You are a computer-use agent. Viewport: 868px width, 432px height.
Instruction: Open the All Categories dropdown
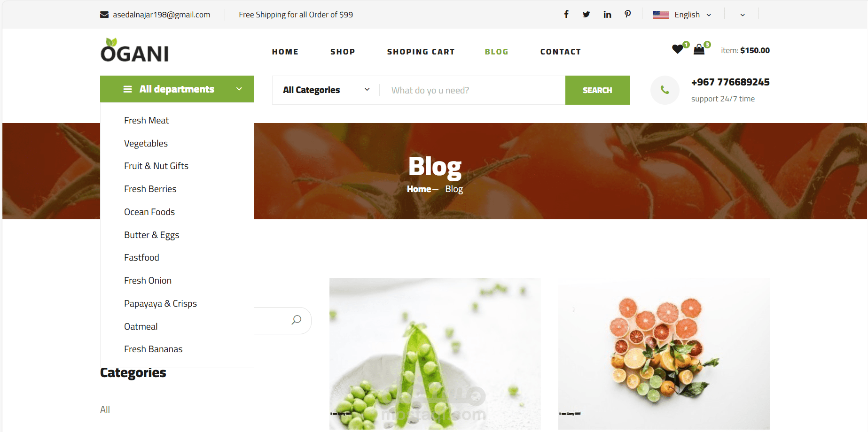point(326,90)
